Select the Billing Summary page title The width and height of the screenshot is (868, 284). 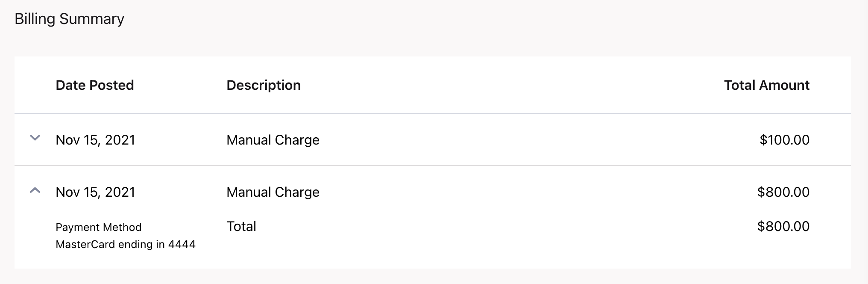point(69,19)
